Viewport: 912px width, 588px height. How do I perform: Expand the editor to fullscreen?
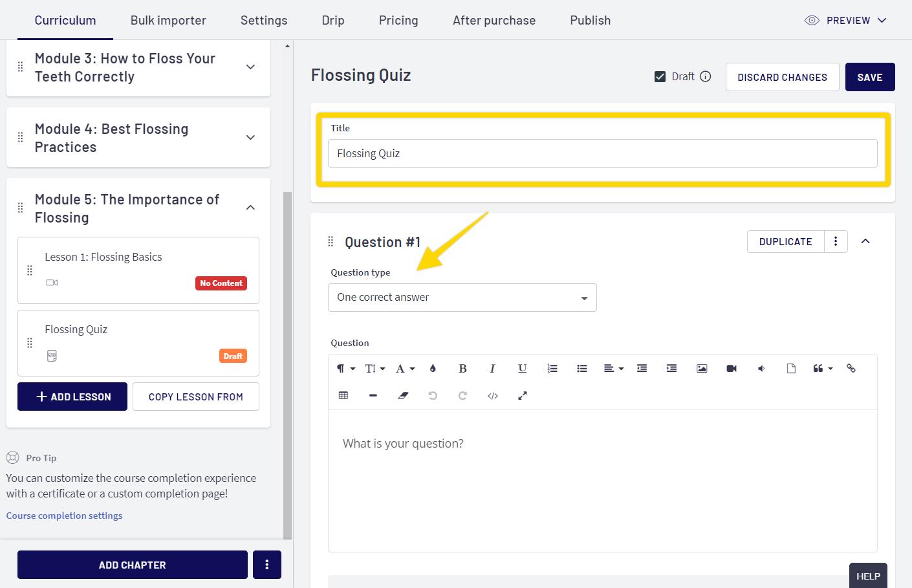522,396
